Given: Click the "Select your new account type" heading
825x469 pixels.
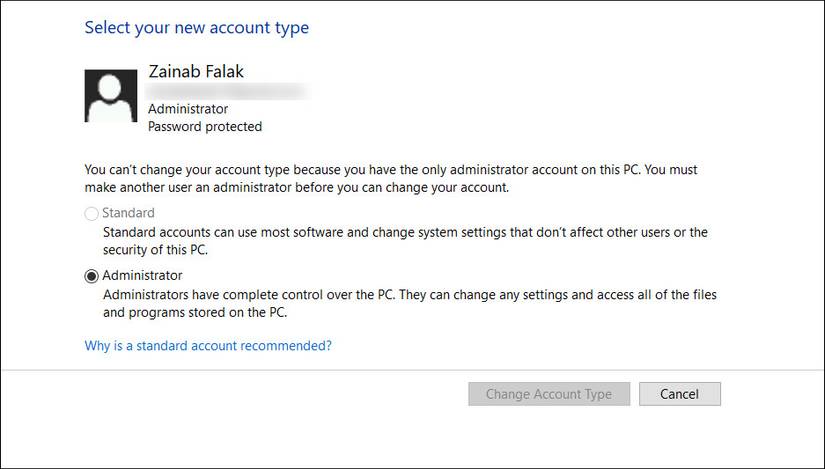Looking at the screenshot, I should (x=197, y=28).
